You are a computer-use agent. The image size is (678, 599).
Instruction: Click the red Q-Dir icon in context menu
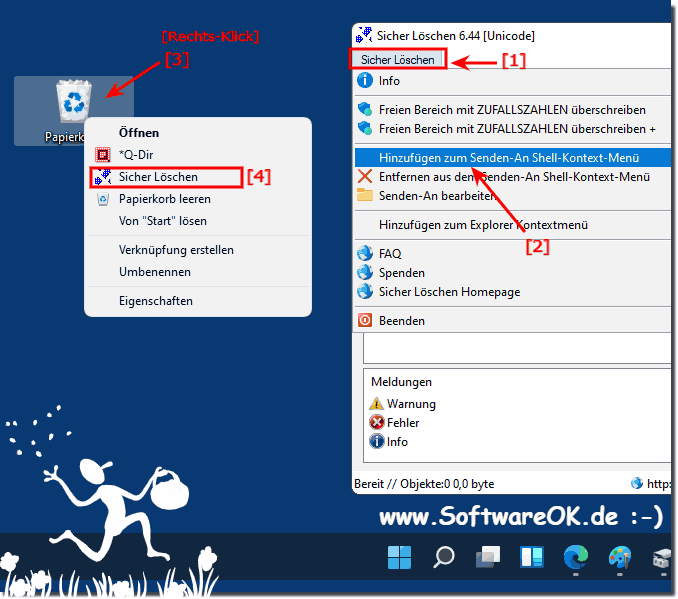(x=102, y=154)
